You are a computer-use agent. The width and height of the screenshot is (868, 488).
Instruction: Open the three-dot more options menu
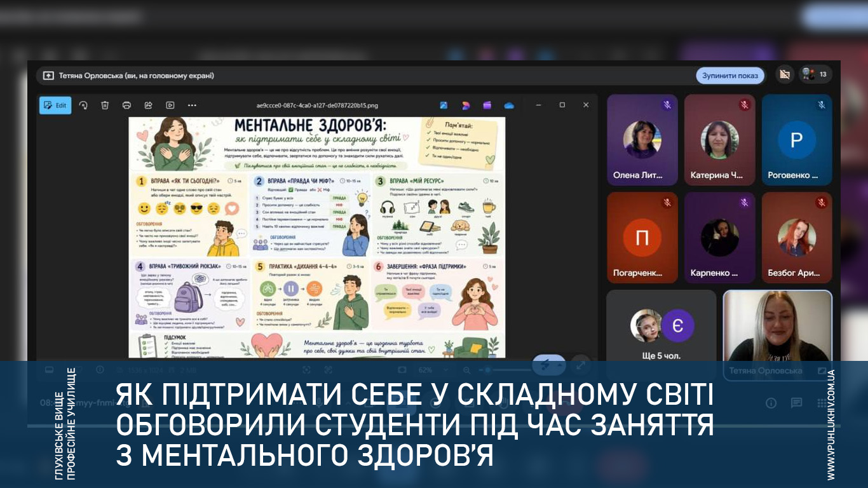coord(192,105)
